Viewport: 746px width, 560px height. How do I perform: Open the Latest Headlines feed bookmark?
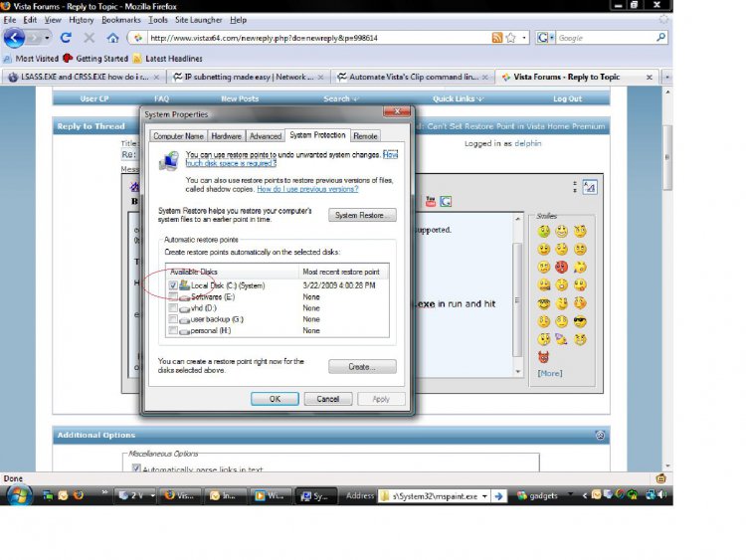(x=167, y=58)
